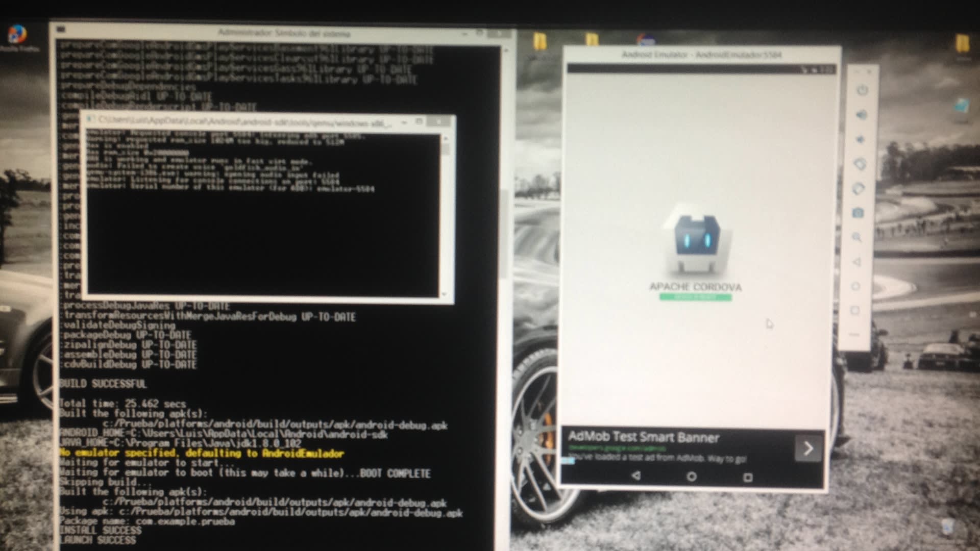Click the validateDebugSigning line
This screenshot has height=551, width=980.
click(118, 325)
